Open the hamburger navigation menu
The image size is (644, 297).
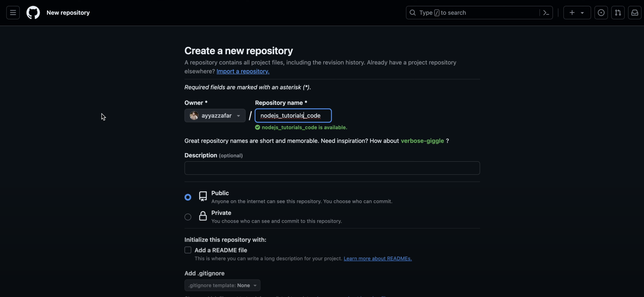(13, 13)
